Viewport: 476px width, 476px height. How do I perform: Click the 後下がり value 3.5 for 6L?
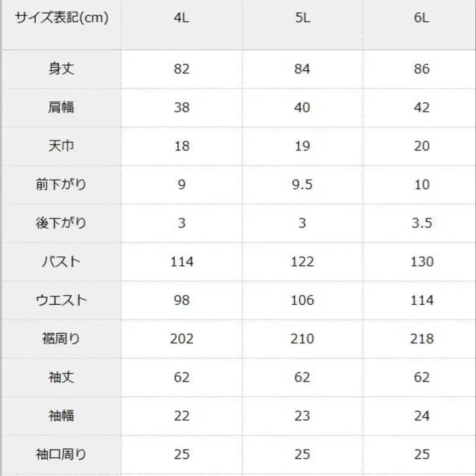point(422,223)
